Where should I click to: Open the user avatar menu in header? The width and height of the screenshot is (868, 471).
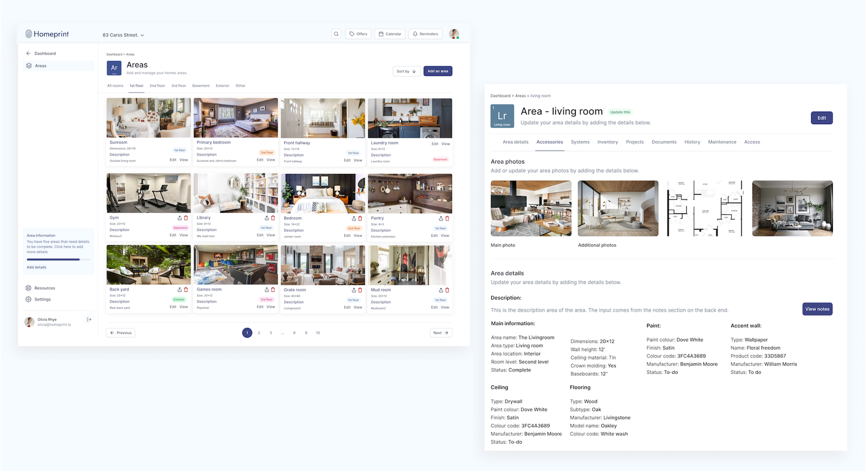point(454,34)
